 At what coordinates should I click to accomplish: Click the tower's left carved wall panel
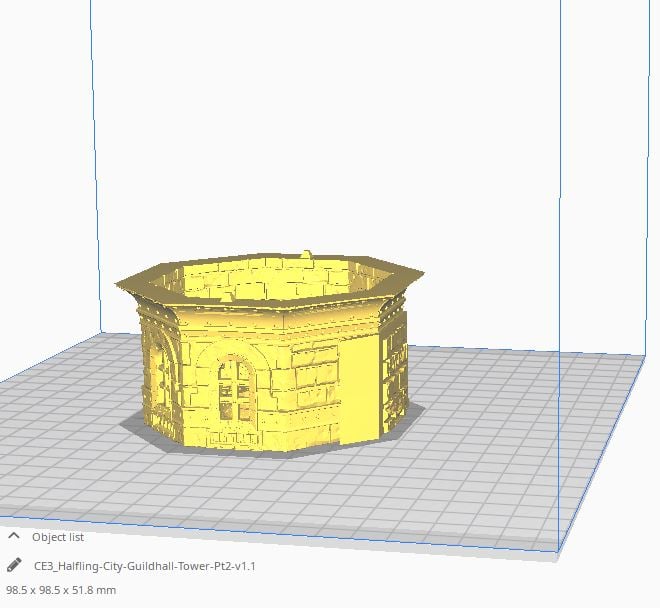[x=158, y=370]
